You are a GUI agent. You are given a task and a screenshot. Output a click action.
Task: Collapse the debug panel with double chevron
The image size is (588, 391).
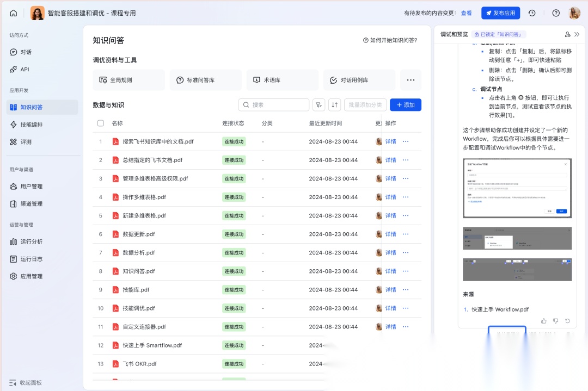577,34
